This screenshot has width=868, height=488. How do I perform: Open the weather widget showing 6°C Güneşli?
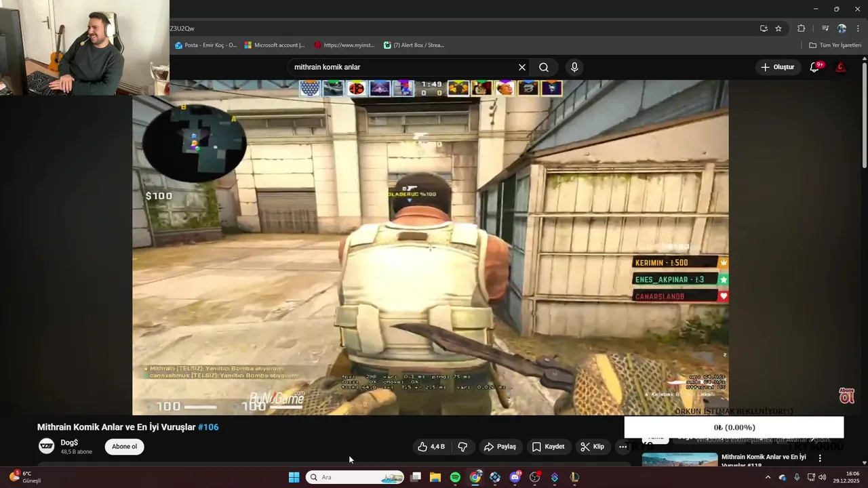tap(26, 477)
